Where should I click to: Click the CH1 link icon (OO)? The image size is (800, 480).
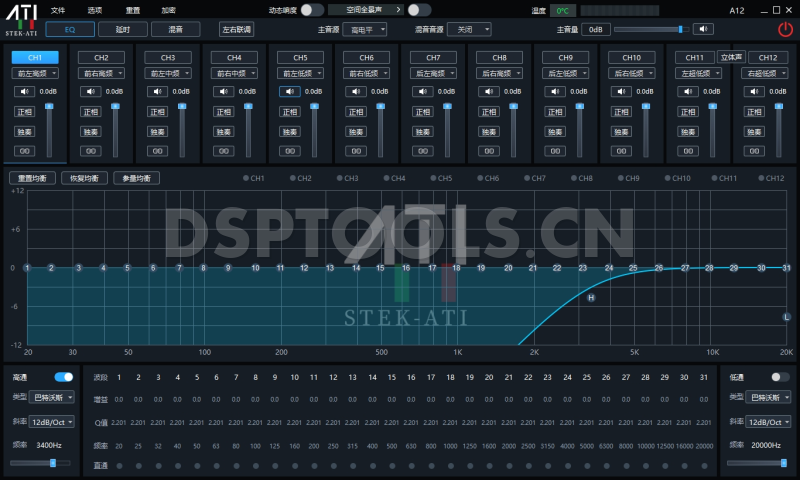click(24, 151)
